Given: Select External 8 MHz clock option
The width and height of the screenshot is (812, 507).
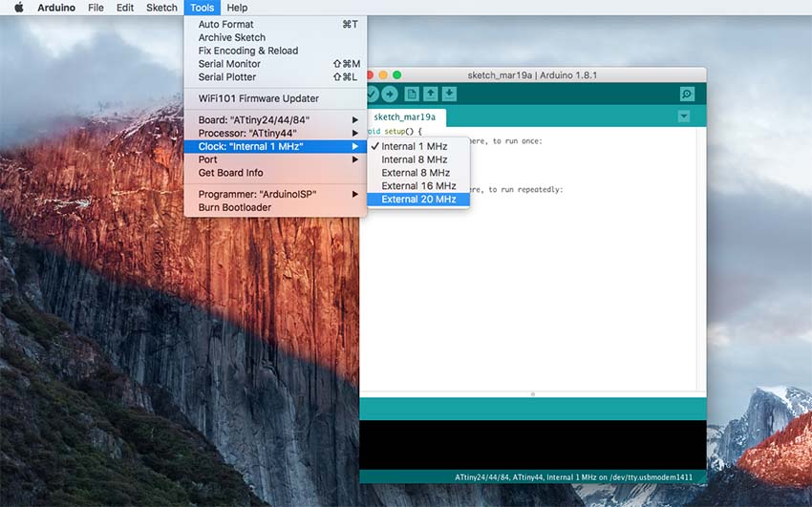Looking at the screenshot, I should click(418, 173).
